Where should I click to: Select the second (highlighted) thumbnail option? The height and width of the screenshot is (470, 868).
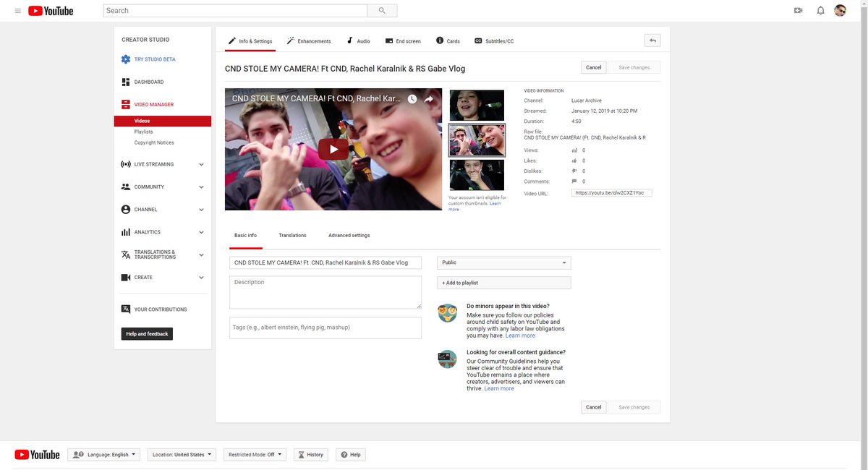[477, 140]
